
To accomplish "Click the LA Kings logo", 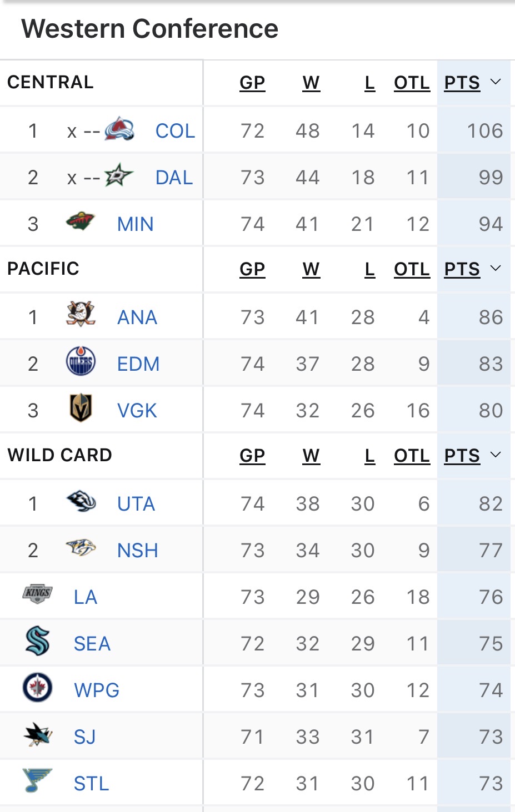I will [37, 594].
